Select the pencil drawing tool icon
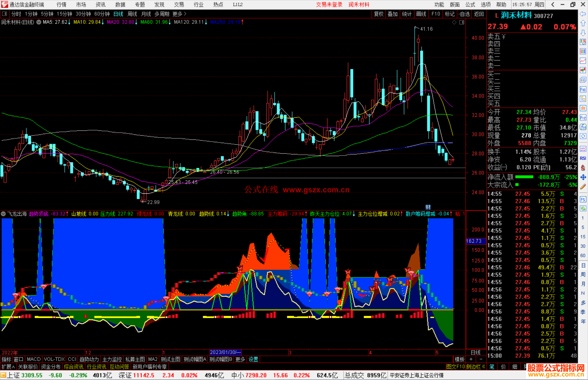 click(583, 187)
